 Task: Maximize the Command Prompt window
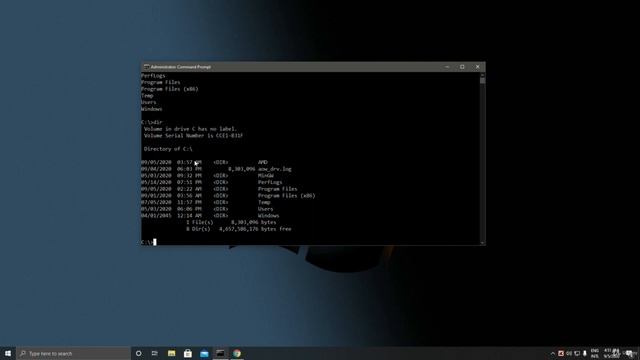462,67
